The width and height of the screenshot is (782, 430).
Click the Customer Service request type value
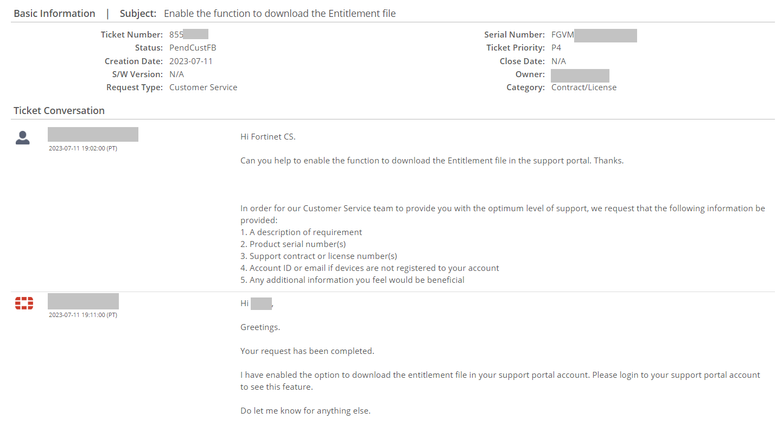203,87
